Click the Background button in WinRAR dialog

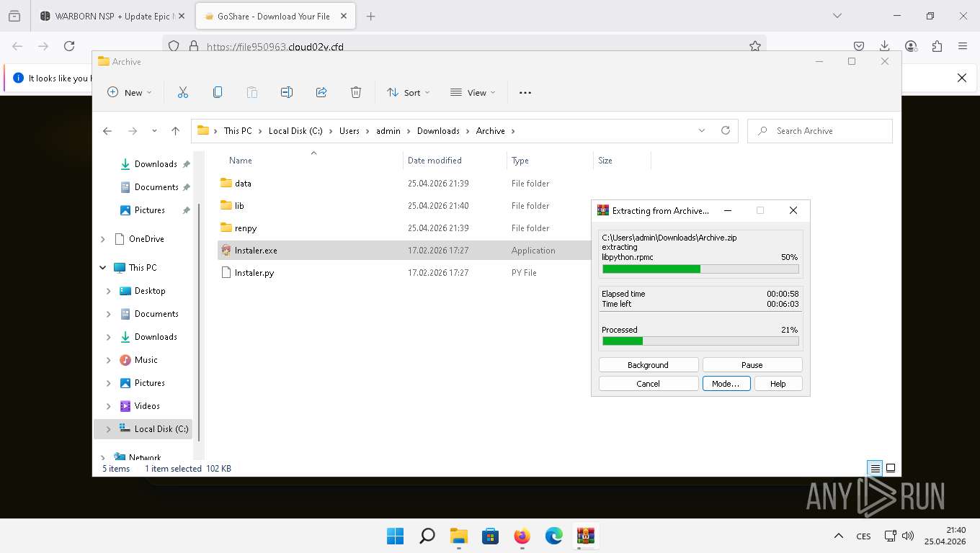pyautogui.click(x=649, y=365)
